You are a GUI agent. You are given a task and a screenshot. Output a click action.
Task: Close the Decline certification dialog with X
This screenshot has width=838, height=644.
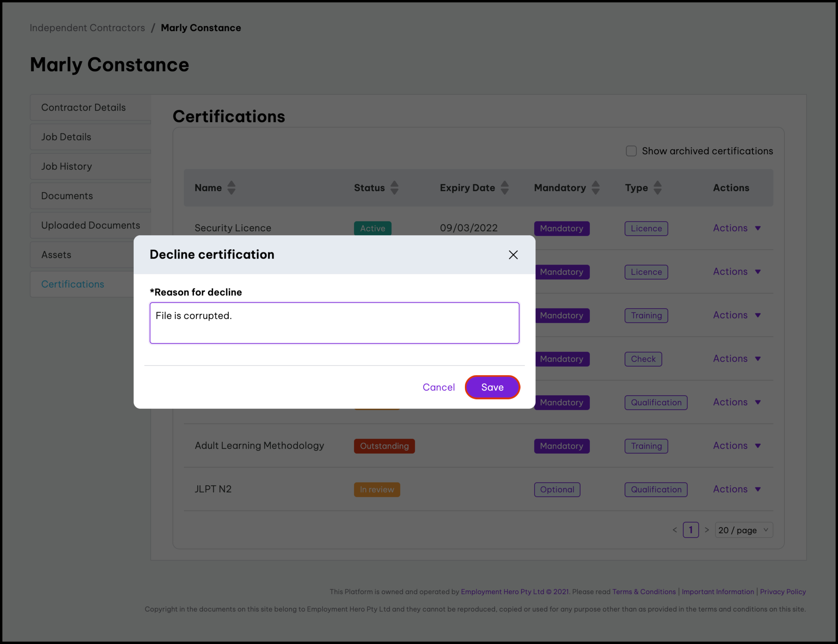[513, 255]
